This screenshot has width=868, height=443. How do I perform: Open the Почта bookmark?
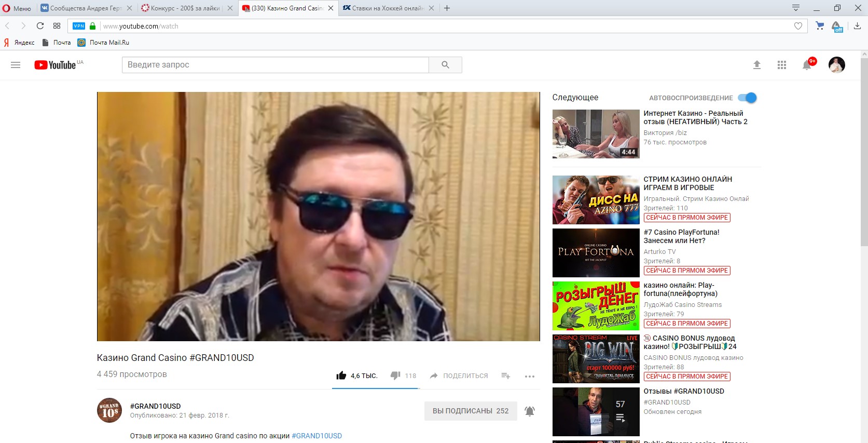pos(56,43)
